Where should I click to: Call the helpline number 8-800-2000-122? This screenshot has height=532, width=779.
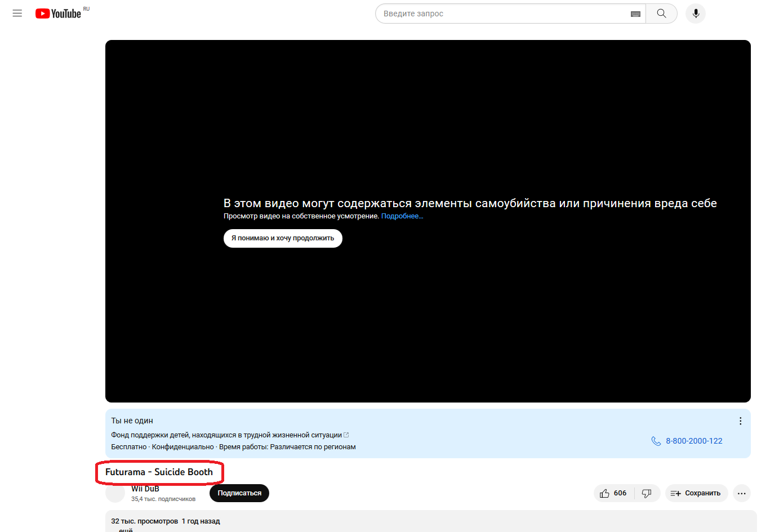pos(687,441)
